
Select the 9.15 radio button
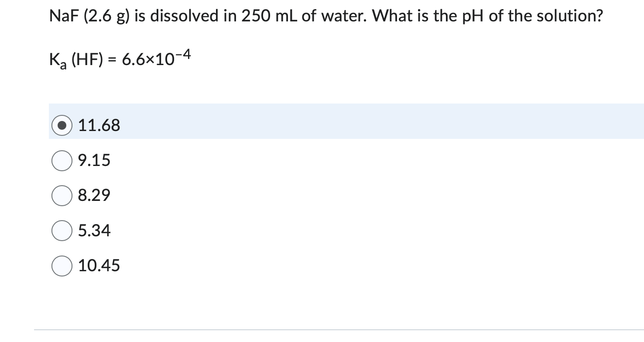pos(62,161)
